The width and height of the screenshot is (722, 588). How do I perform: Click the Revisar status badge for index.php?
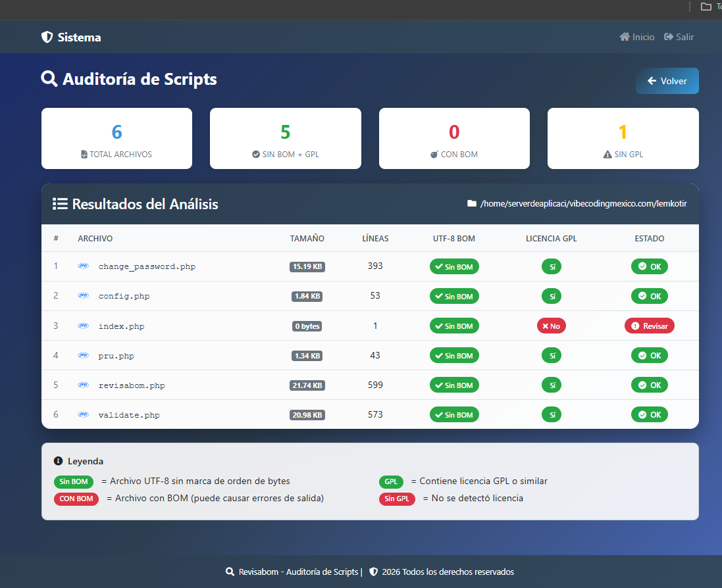(x=649, y=326)
